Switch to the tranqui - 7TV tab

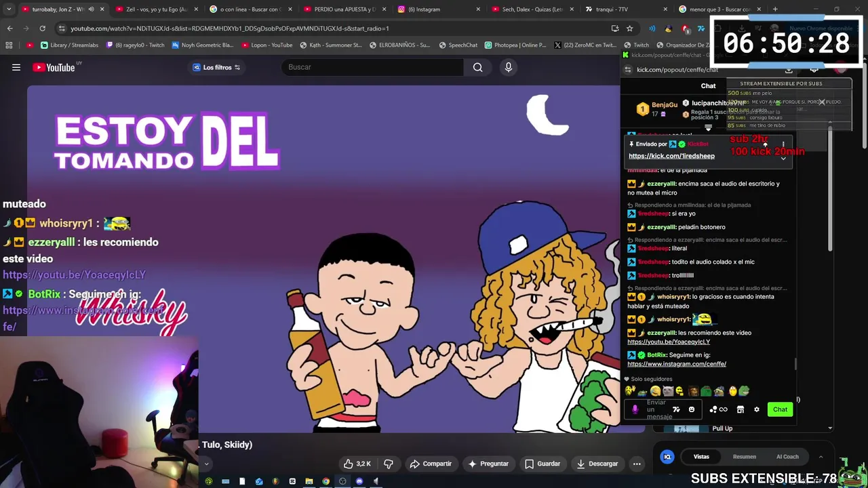626,9
